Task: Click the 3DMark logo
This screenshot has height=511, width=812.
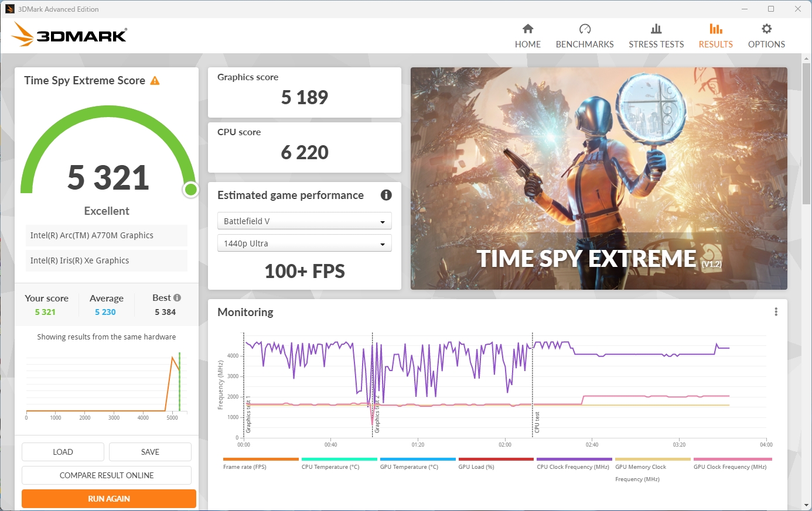Action: [x=69, y=35]
